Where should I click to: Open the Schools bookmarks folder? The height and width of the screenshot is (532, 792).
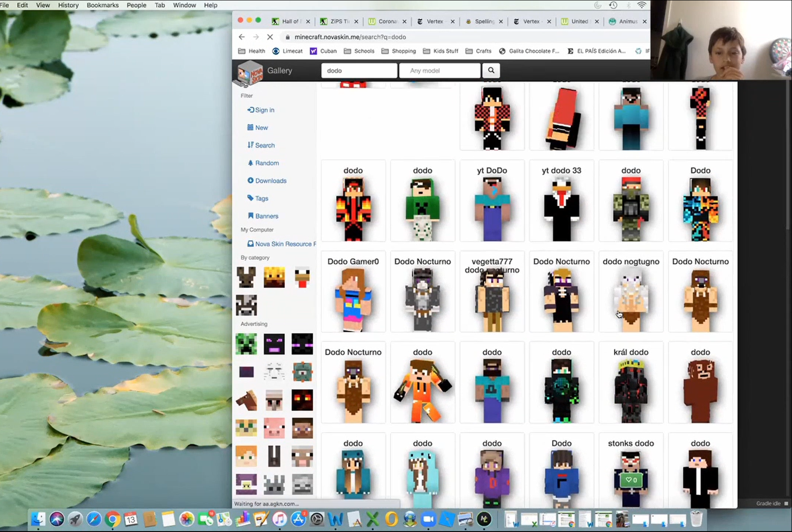click(359, 51)
